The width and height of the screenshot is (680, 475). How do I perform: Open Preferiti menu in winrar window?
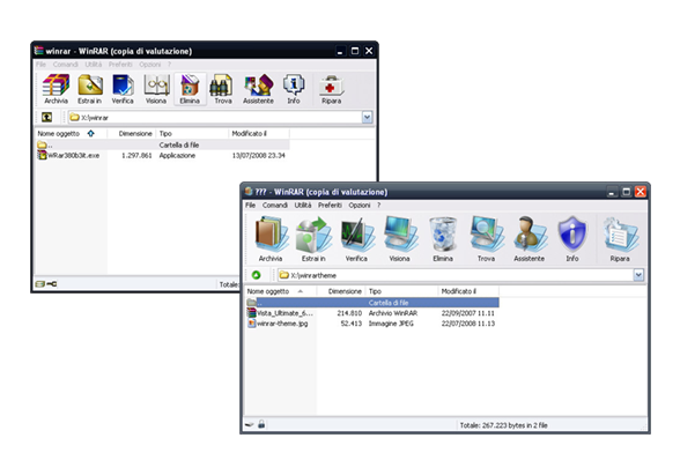pos(120,64)
